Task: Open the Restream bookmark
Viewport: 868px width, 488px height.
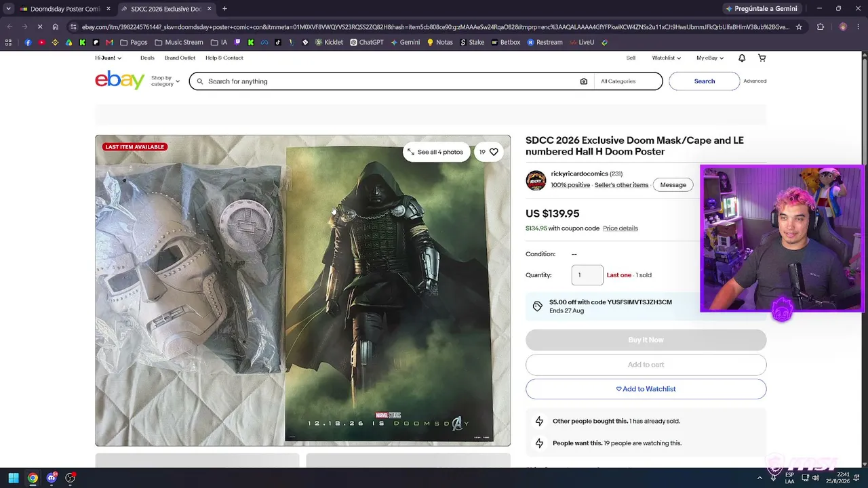Action: pyautogui.click(x=545, y=42)
